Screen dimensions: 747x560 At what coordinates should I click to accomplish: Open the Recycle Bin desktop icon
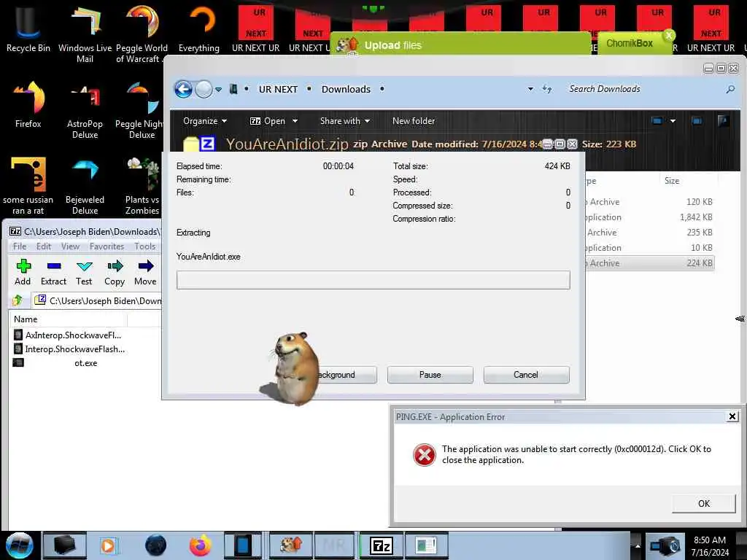pos(28,29)
